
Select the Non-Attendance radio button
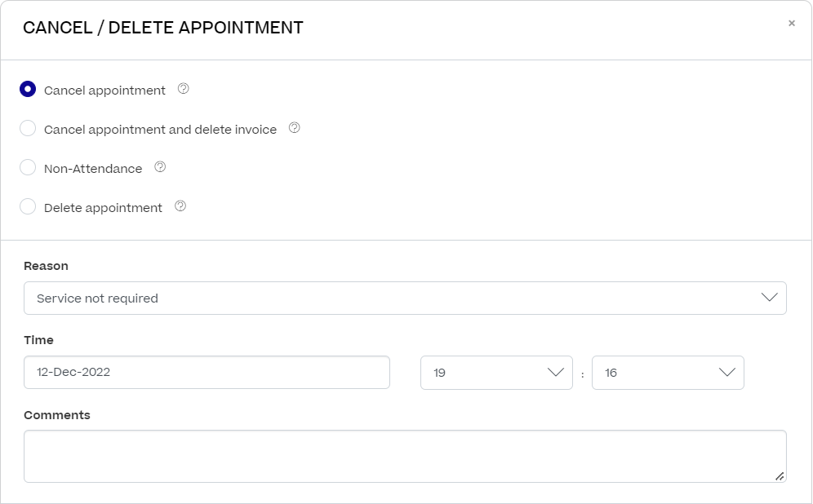pyautogui.click(x=28, y=168)
